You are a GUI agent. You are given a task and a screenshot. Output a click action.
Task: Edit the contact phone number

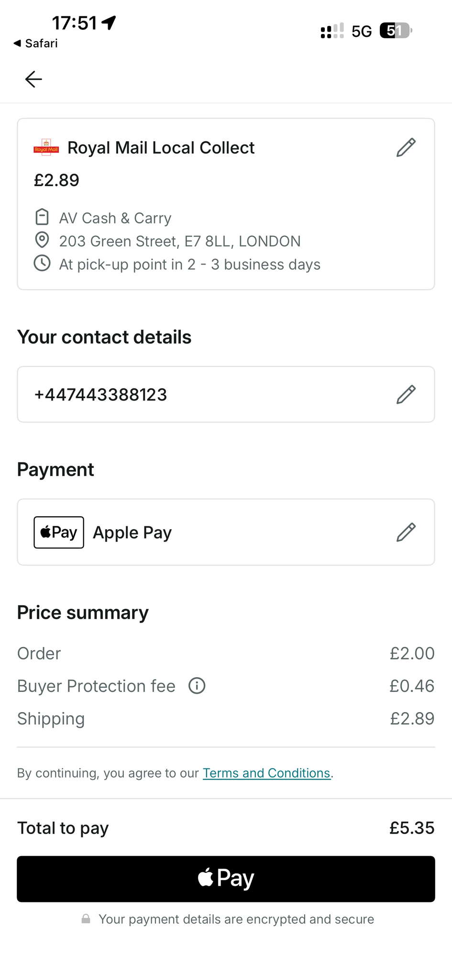tap(406, 394)
